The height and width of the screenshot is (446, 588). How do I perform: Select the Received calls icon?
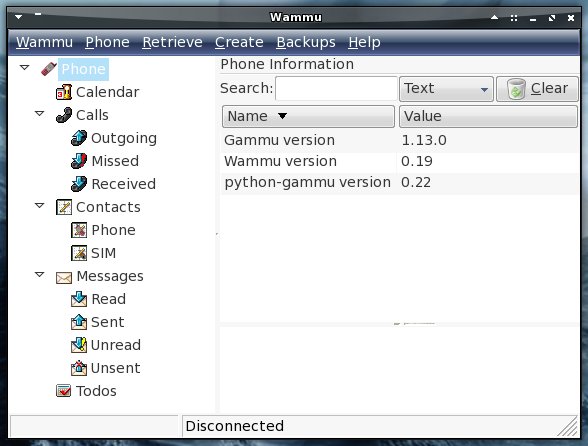click(x=79, y=184)
